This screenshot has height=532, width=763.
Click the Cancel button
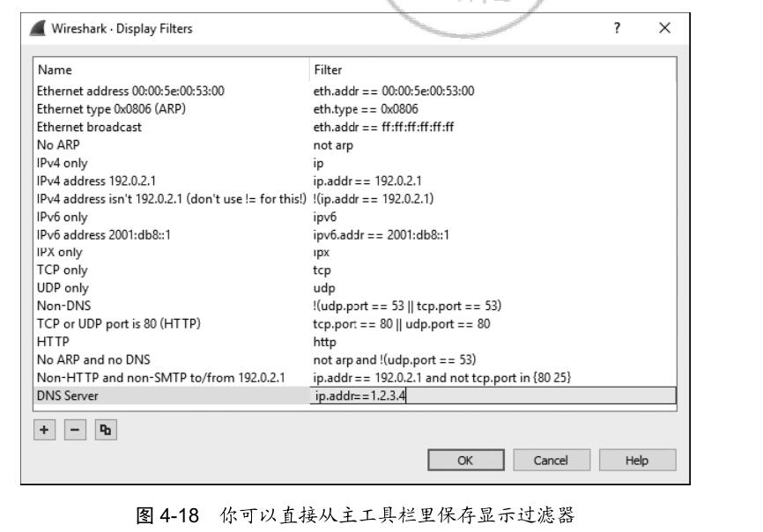pyautogui.click(x=552, y=460)
